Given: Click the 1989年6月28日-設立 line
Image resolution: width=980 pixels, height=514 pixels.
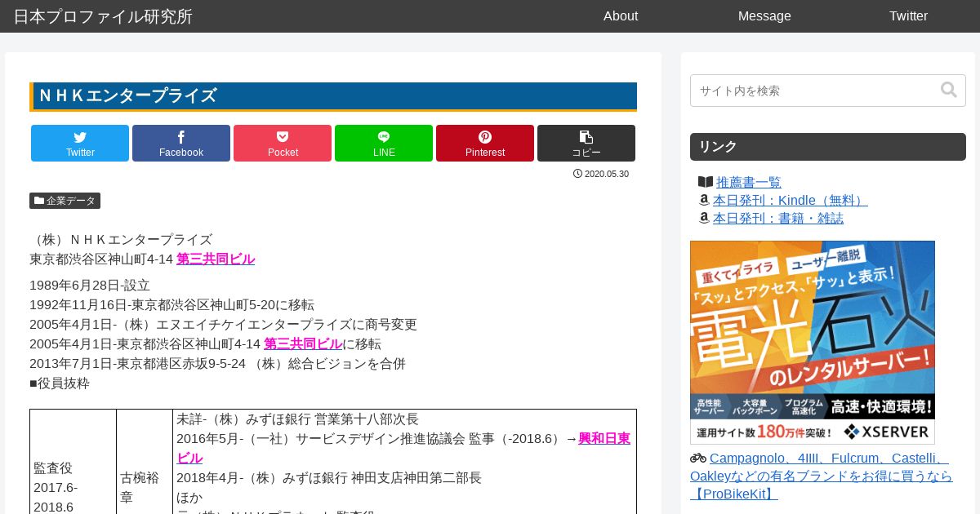Looking at the screenshot, I should [x=90, y=286].
